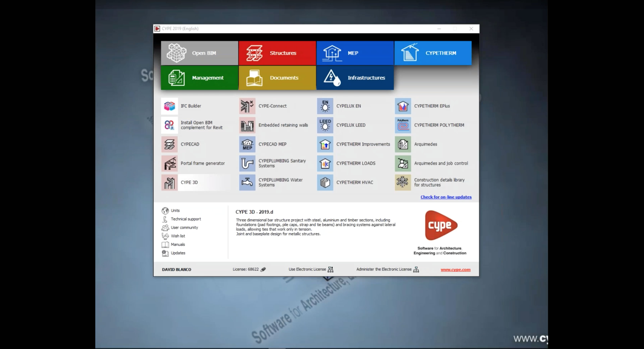Click the network icon beside Administer the Electronic License
The width and height of the screenshot is (644, 349).
tap(416, 269)
